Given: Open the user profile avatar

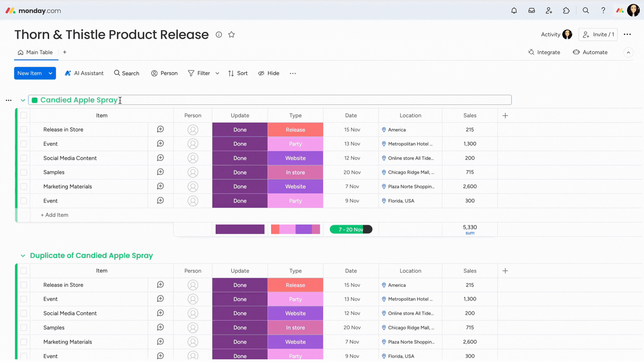Looking at the screenshot, I should [633, 11].
